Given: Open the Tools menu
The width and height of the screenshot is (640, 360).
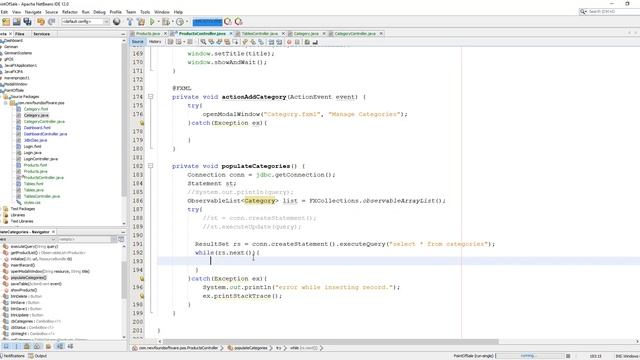Looking at the screenshot, I should click(145, 12).
